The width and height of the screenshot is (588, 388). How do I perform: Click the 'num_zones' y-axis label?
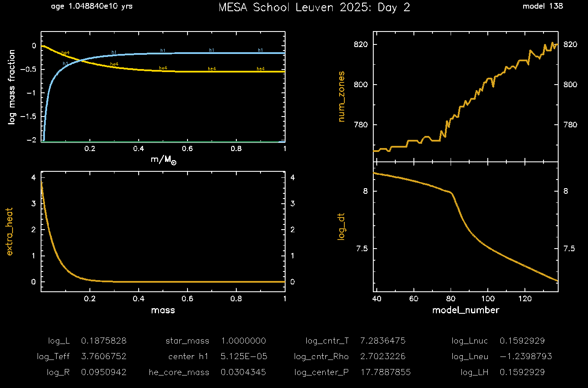click(x=341, y=96)
